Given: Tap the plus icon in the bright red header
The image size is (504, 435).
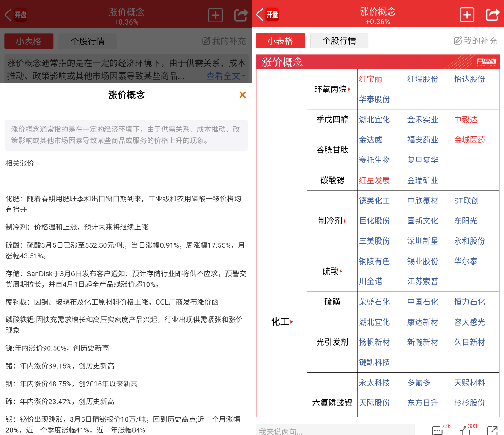Looking at the screenshot, I should point(467,15).
